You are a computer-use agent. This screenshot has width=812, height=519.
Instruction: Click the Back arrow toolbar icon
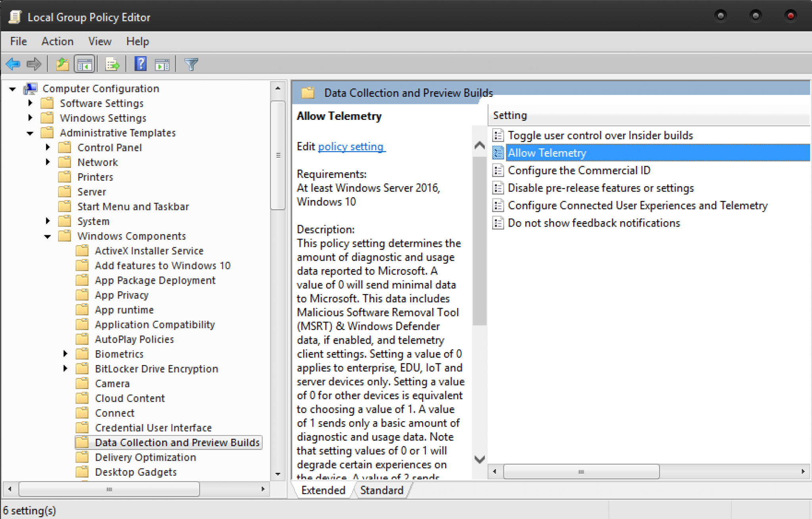(13, 64)
